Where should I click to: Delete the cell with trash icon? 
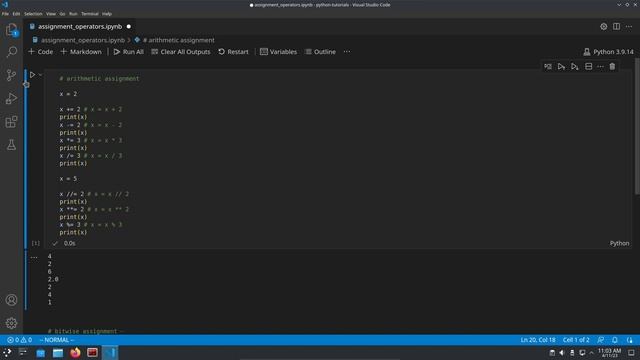612,67
